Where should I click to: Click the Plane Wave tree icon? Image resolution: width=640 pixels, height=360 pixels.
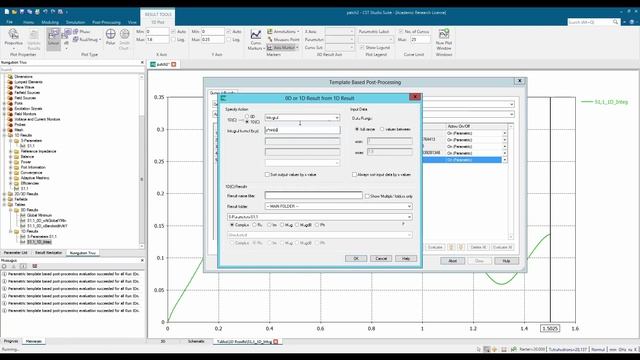coord(10,87)
